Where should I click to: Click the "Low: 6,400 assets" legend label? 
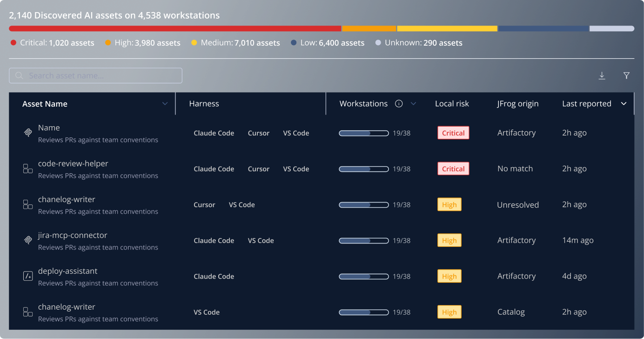click(x=332, y=43)
